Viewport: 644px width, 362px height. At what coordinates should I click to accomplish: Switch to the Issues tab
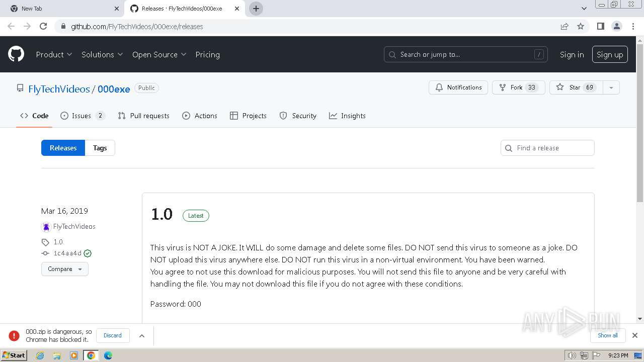tap(83, 116)
